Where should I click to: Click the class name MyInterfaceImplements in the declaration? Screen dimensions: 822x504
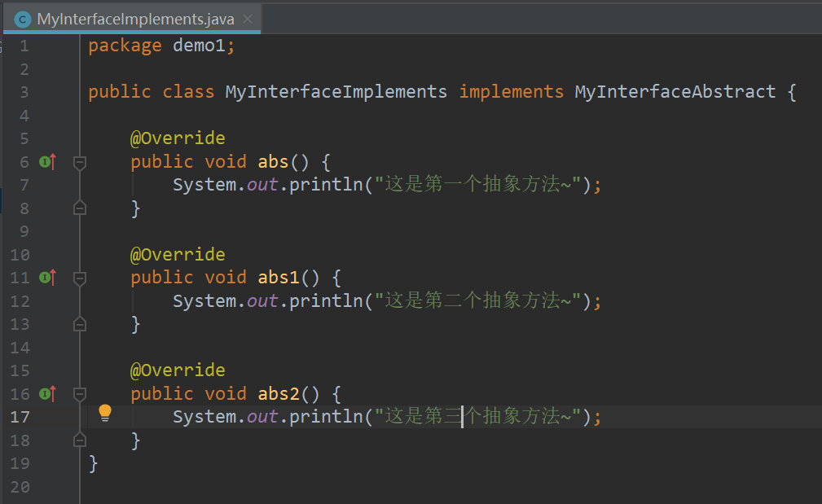point(336,92)
